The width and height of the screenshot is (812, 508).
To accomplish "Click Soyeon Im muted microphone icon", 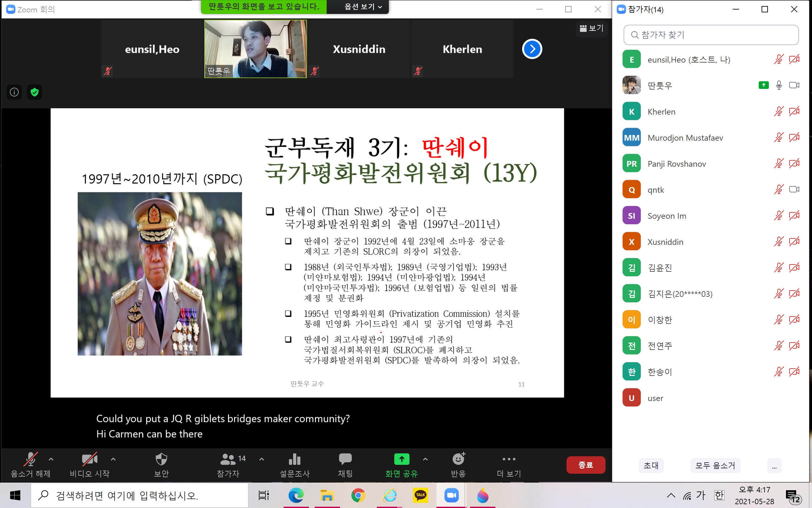I will pos(778,216).
